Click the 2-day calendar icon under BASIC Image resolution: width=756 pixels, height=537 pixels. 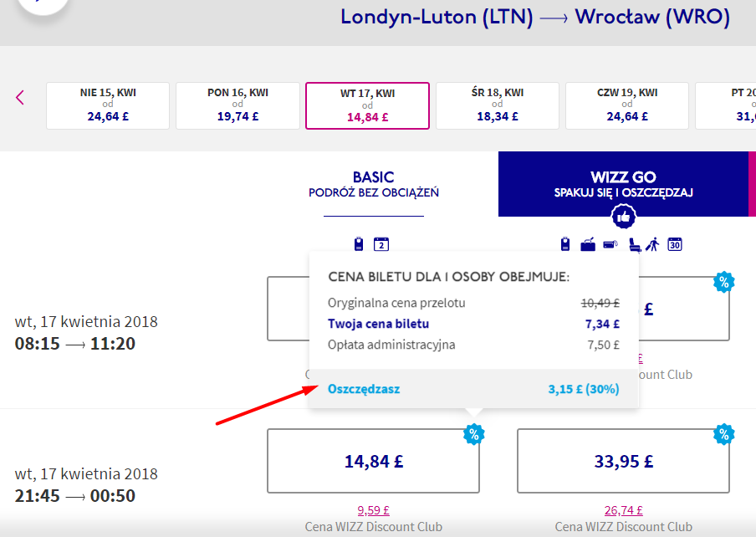tap(381, 244)
